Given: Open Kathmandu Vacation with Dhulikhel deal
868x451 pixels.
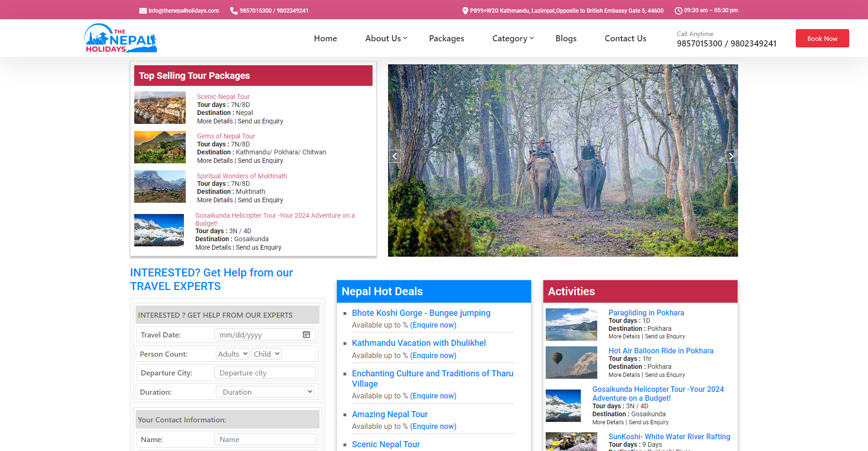Looking at the screenshot, I should tap(419, 343).
